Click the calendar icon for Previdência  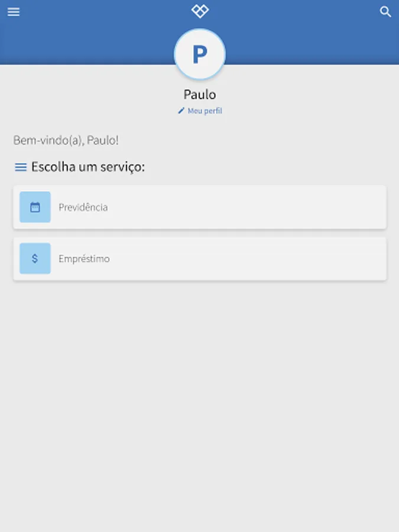tap(35, 207)
